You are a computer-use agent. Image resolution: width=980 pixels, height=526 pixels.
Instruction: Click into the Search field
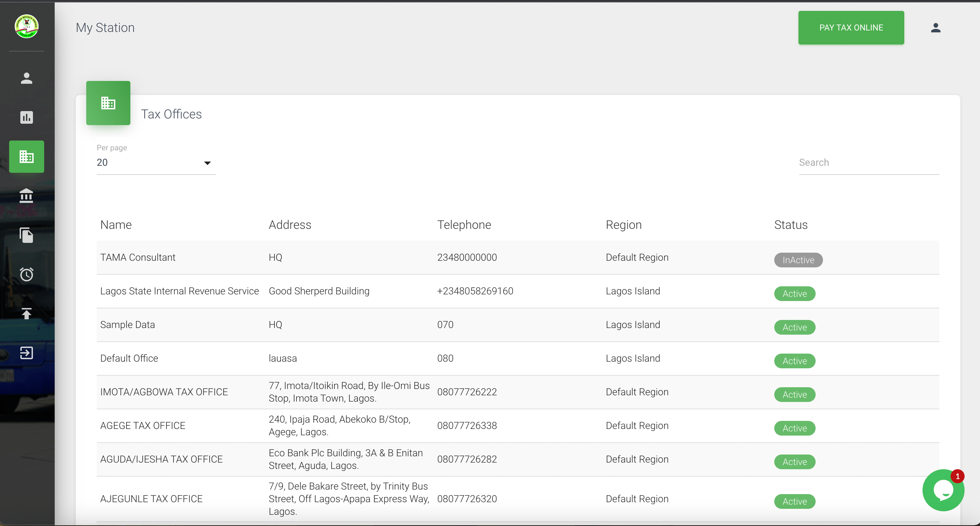coord(869,163)
